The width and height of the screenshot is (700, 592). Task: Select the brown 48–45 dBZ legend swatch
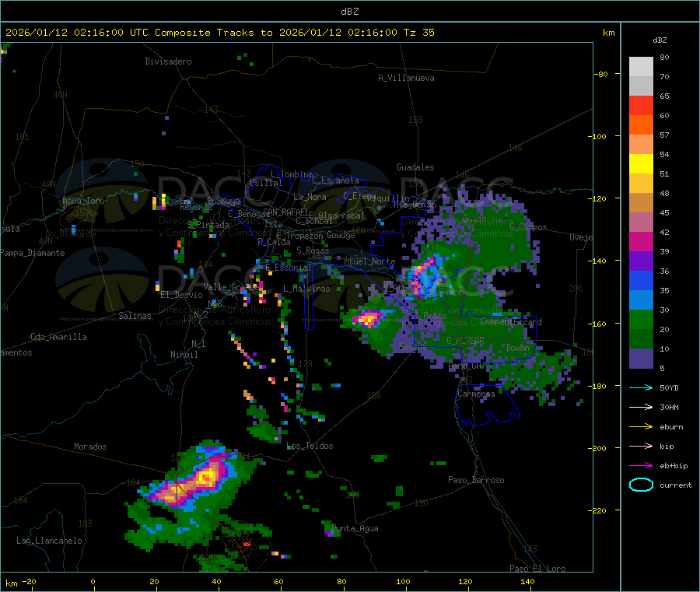(641, 203)
